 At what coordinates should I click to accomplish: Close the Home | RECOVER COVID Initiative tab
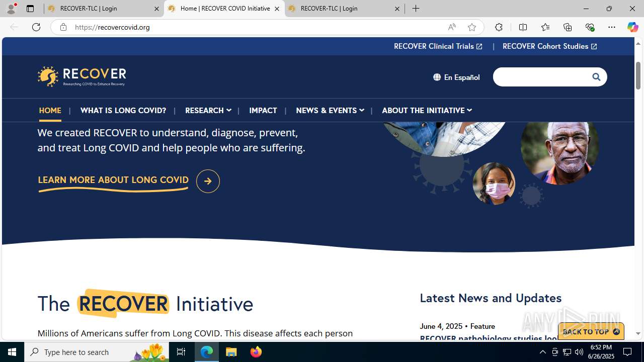point(277,9)
